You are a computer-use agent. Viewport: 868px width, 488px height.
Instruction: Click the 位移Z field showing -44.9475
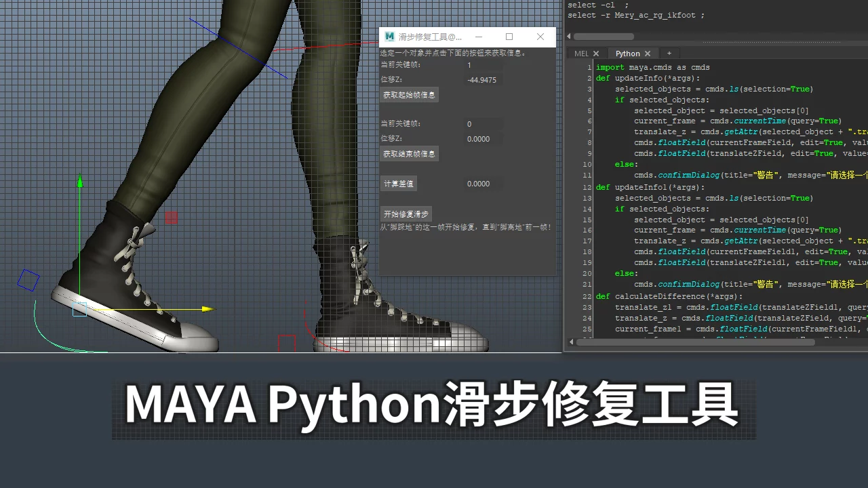(484, 80)
